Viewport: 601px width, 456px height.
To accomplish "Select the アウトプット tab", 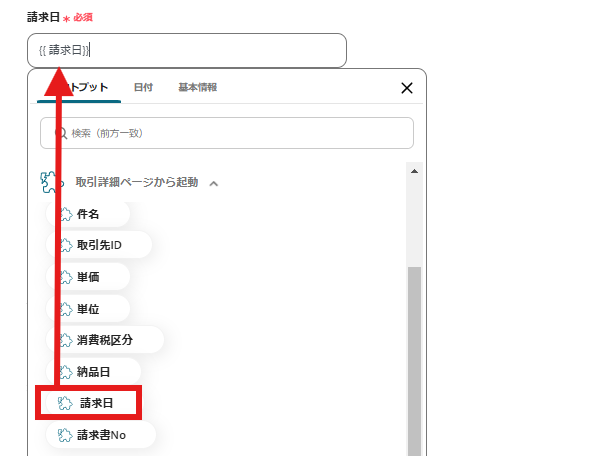I will [79, 87].
